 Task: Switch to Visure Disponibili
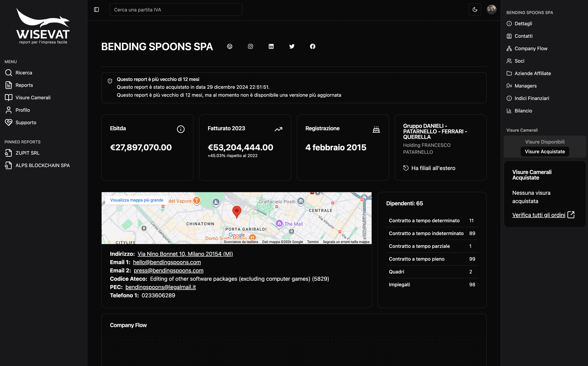545,142
